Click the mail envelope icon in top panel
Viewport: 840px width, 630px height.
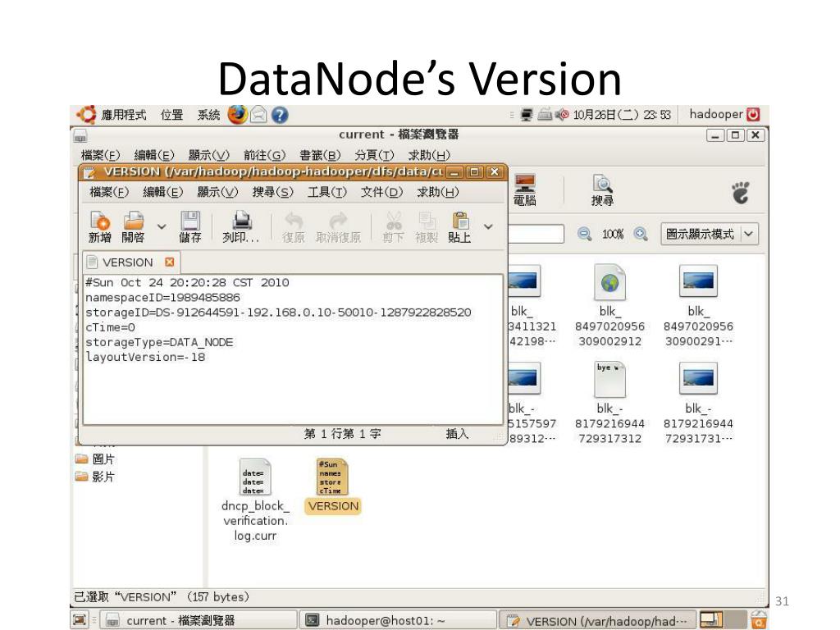click(x=258, y=115)
